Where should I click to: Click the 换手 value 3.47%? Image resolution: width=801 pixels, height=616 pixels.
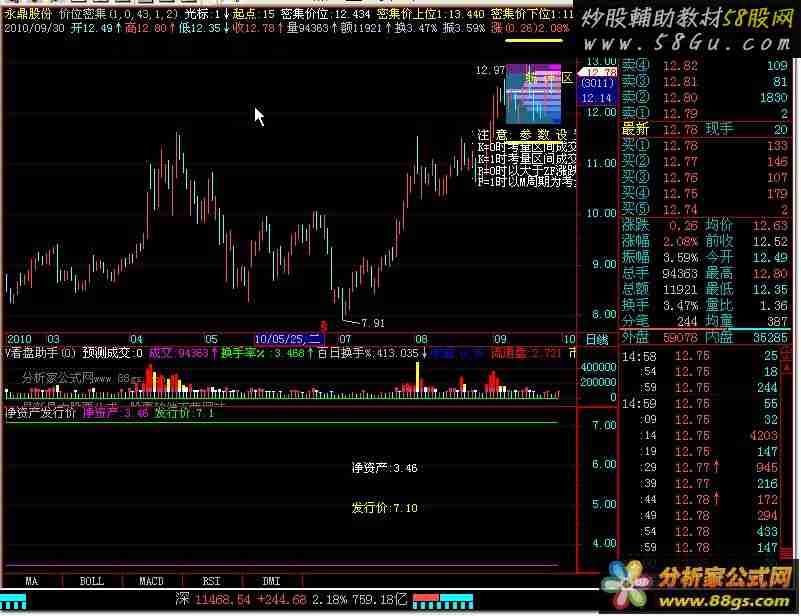pos(680,305)
